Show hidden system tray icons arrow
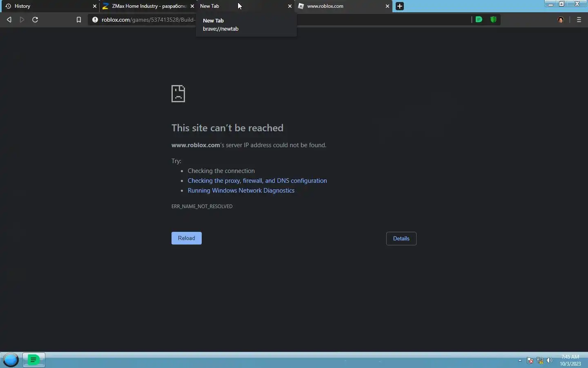 tap(520, 361)
